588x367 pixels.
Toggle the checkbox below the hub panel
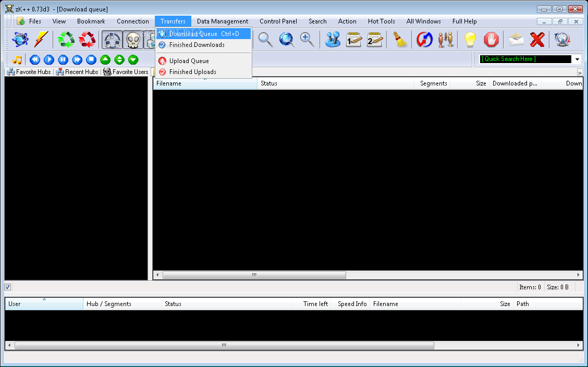click(7, 287)
